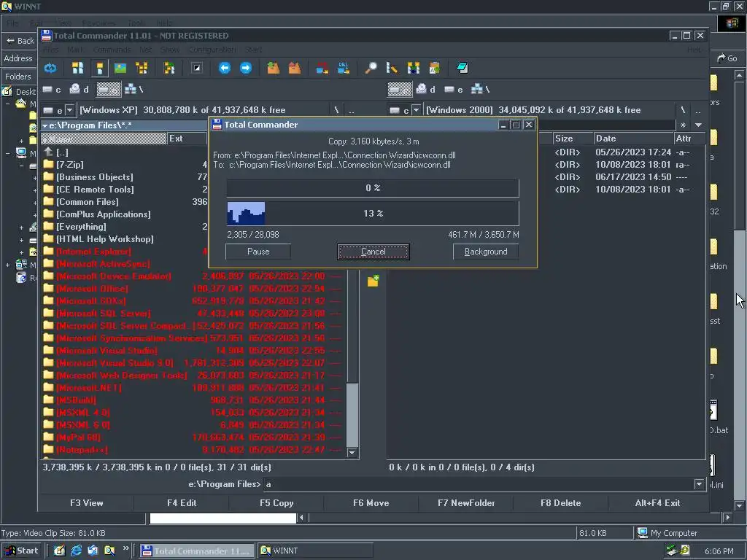Open left panel directory history arrow
Image resolution: width=747 pixels, height=560 pixels.
[x=44, y=125]
